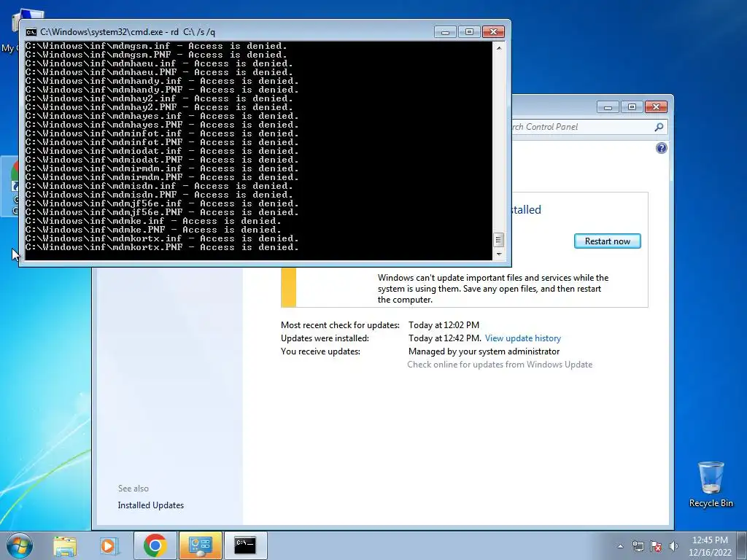Image resolution: width=747 pixels, height=560 pixels.
Task: Open Action Center flag tray icon
Action: [656, 546]
